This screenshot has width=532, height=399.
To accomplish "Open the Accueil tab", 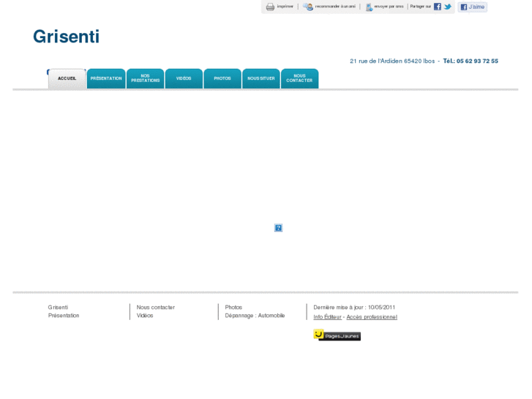I will [67, 79].
